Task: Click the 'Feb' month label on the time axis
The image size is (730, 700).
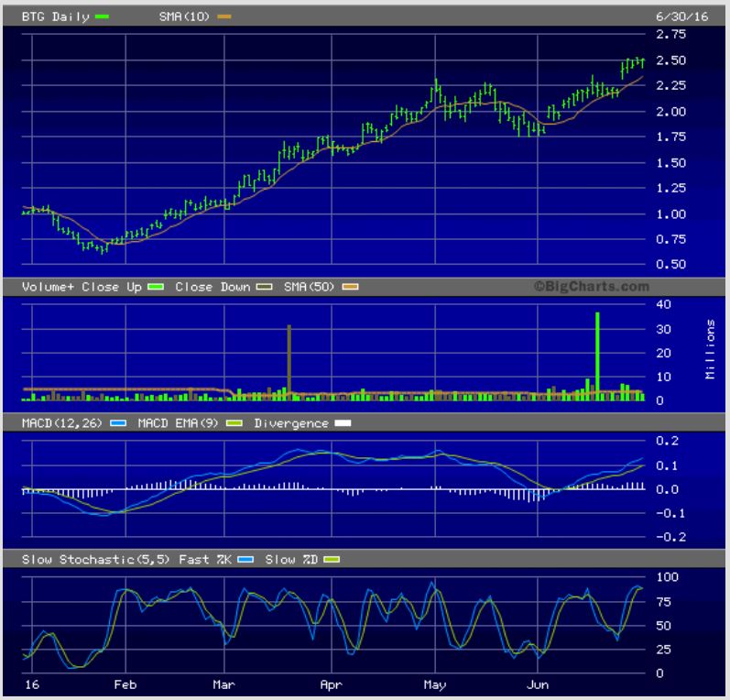Action: (x=125, y=684)
